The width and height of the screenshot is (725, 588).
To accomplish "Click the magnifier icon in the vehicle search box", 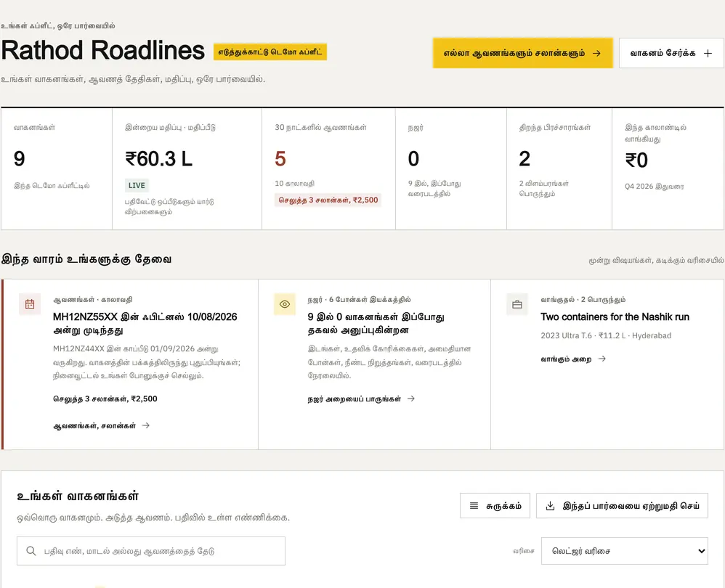I will (x=31, y=551).
